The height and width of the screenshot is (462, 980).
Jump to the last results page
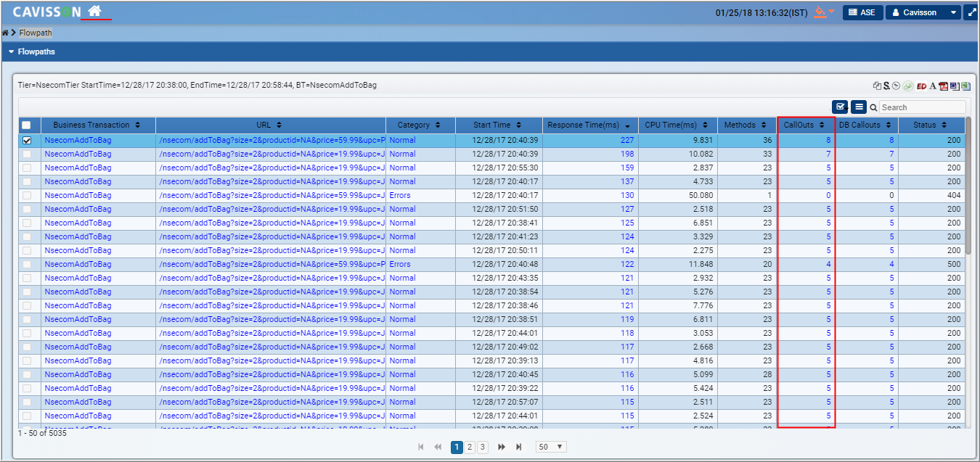[518, 447]
